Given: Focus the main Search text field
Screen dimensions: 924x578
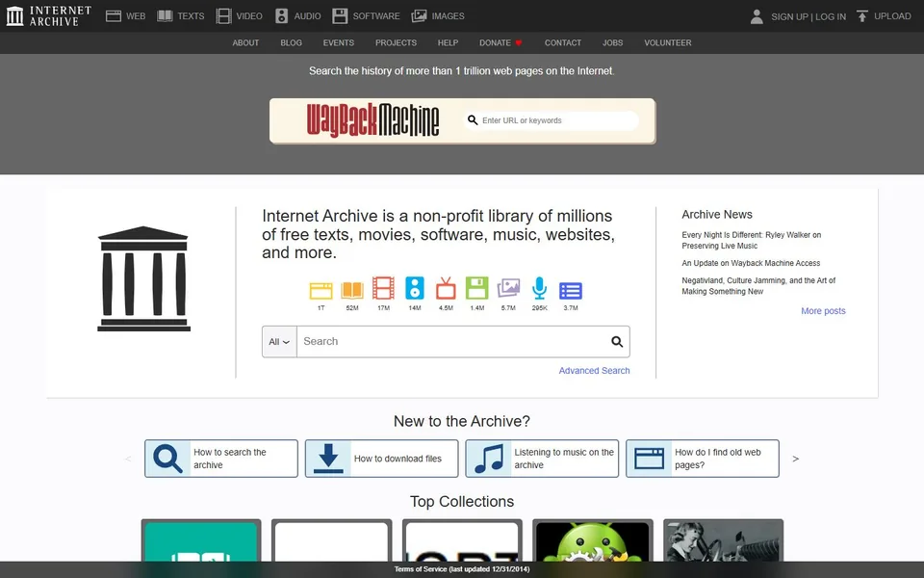Looking at the screenshot, I should (x=453, y=341).
